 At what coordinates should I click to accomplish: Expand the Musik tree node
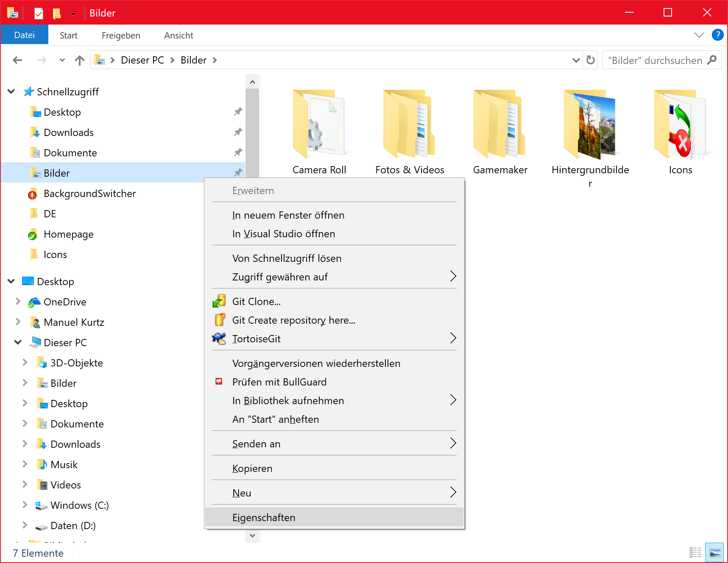click(x=25, y=464)
